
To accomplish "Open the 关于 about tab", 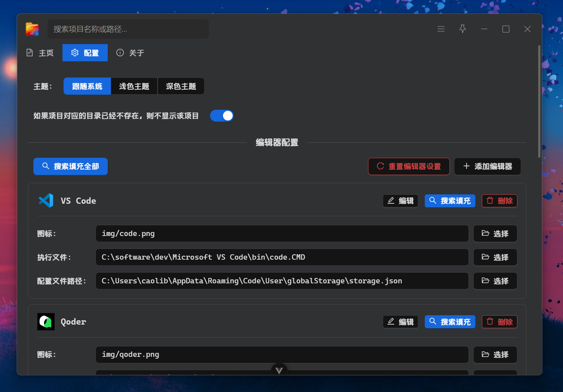I will [x=130, y=53].
